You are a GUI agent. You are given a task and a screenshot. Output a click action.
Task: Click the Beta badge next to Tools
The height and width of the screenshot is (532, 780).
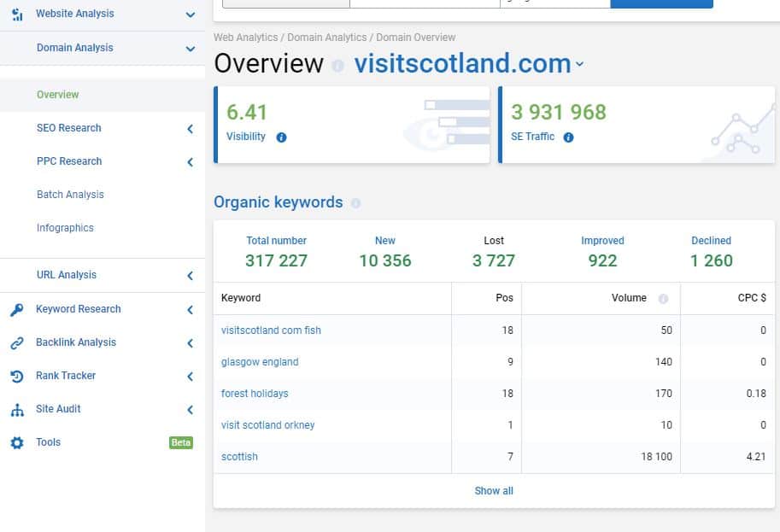click(x=181, y=442)
